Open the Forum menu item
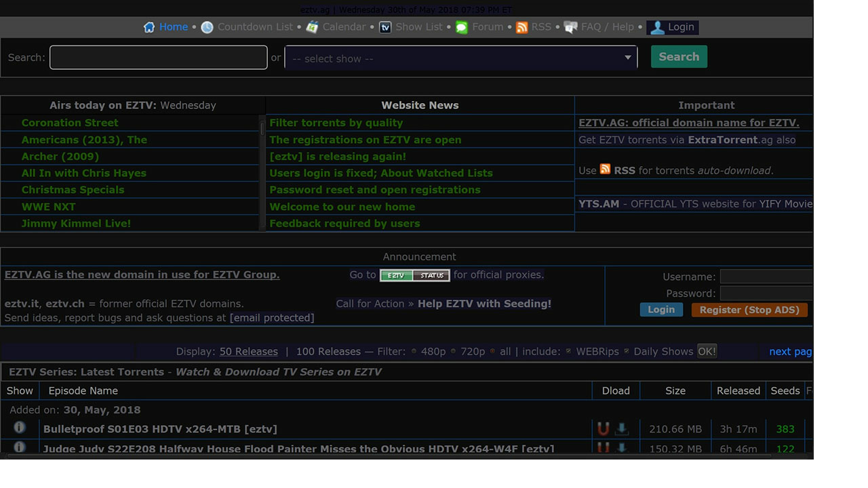 488,27
